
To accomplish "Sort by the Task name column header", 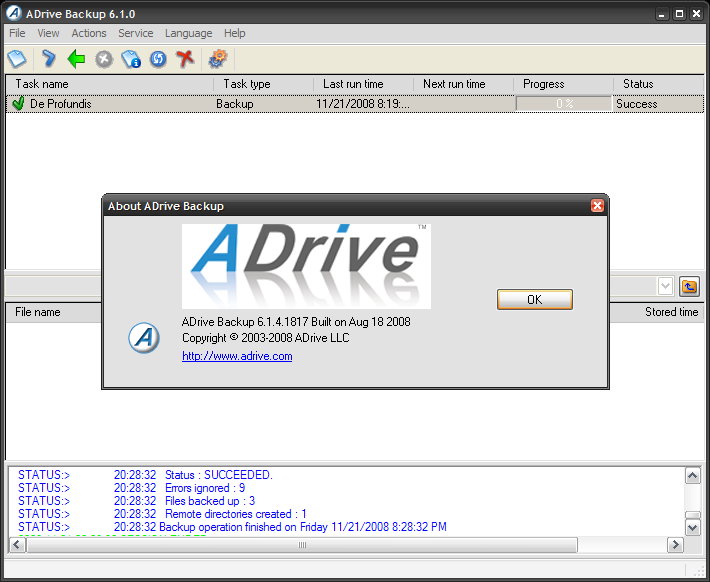I will tap(109, 84).
